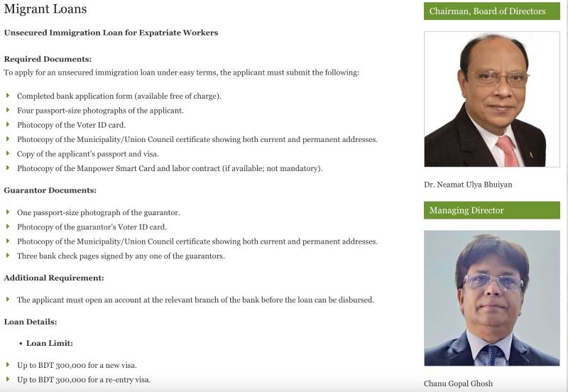Open the Managing Director's portrait photo

point(491,298)
